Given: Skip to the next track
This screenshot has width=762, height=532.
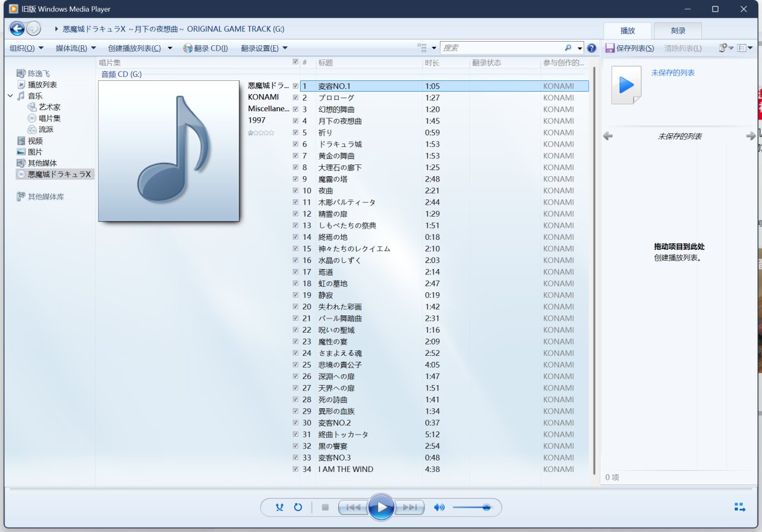Looking at the screenshot, I should coord(410,508).
